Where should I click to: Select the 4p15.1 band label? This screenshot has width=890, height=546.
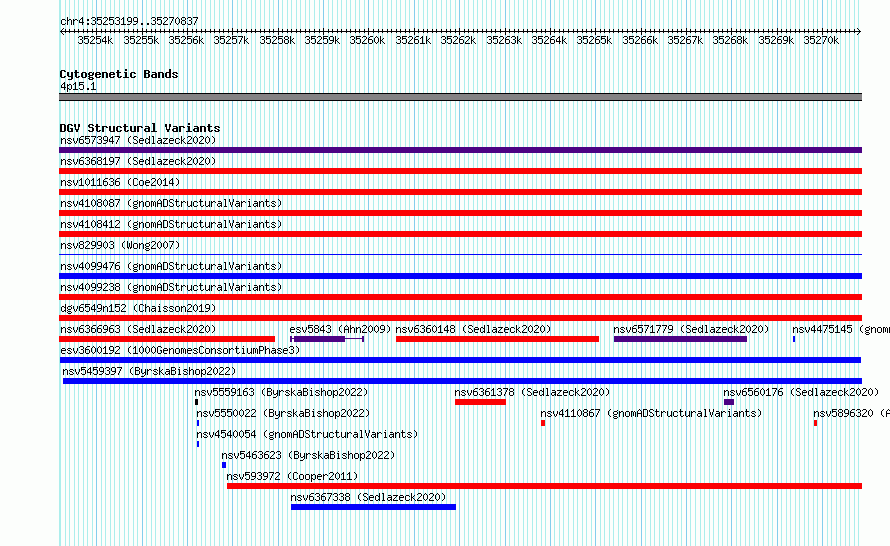click(x=78, y=86)
